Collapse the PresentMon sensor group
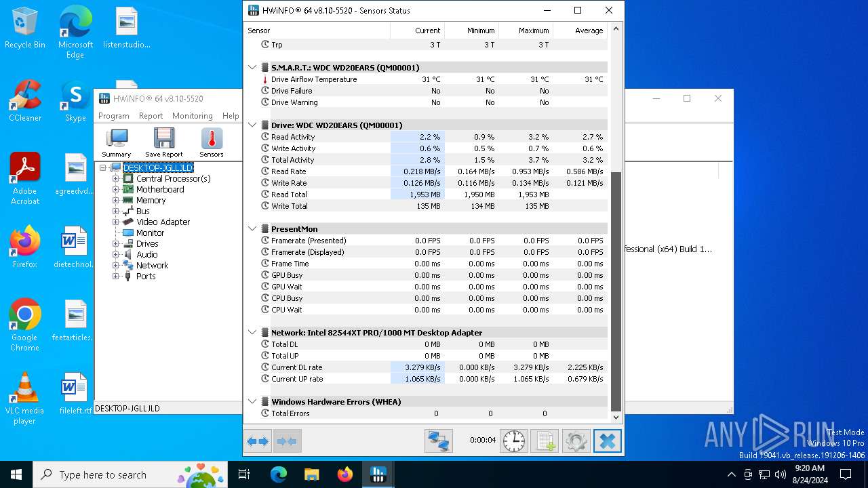Image resolution: width=868 pixels, height=488 pixels. click(252, 229)
